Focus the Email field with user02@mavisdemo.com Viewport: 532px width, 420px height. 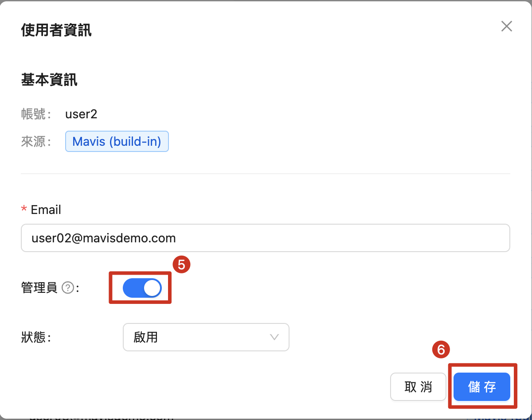(x=266, y=238)
